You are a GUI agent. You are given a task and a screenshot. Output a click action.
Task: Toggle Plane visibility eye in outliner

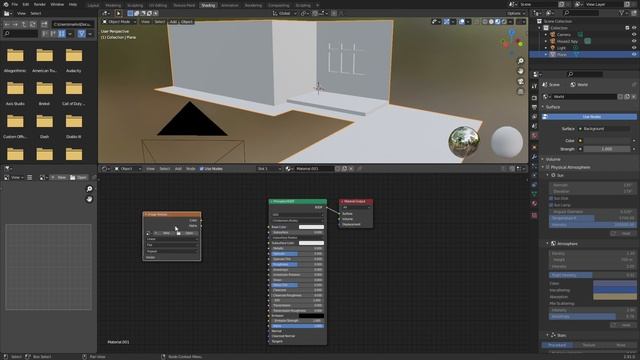tap(634, 54)
